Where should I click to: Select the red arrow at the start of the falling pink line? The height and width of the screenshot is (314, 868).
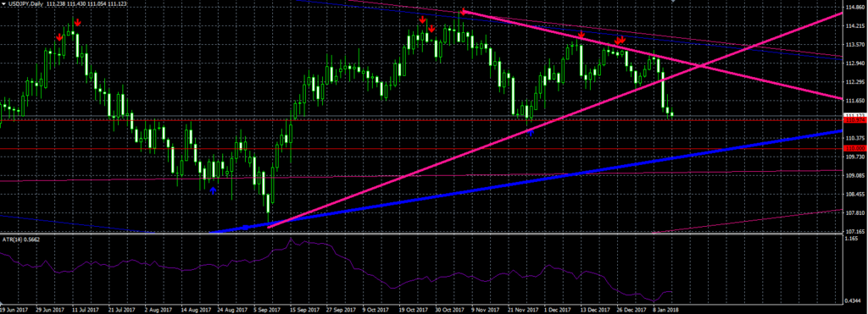464,11
